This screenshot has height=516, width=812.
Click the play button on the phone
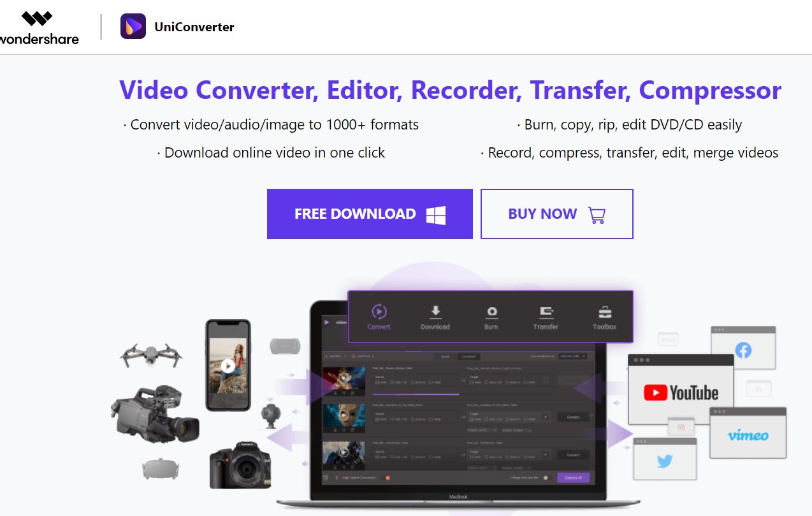[x=228, y=365]
